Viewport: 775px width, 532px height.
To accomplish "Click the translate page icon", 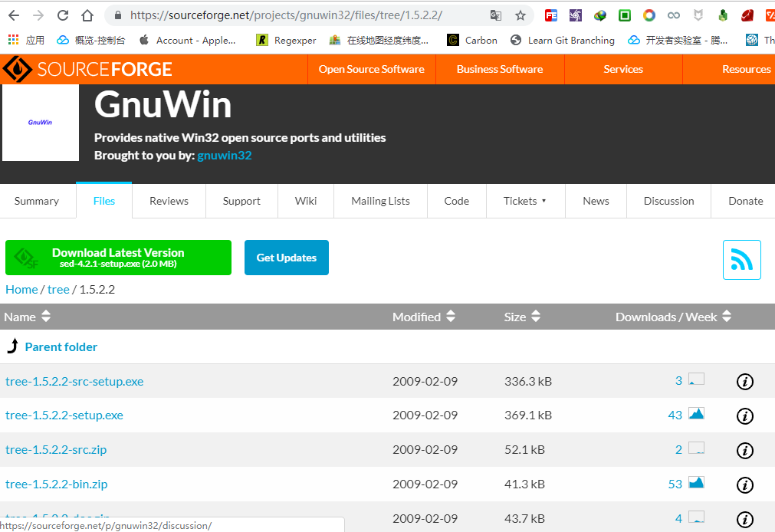I will (x=496, y=15).
